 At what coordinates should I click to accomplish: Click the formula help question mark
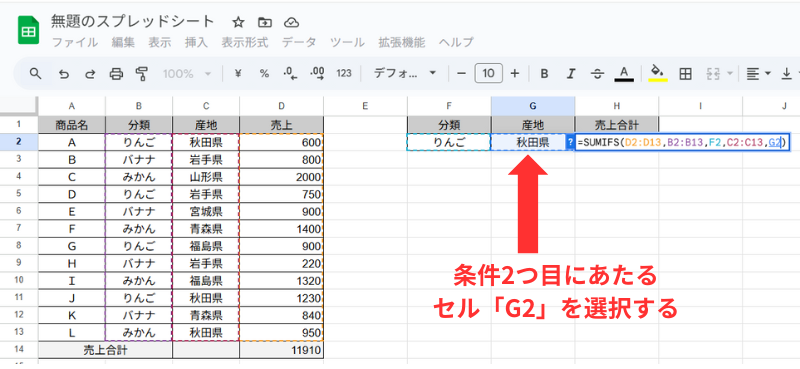[570, 143]
